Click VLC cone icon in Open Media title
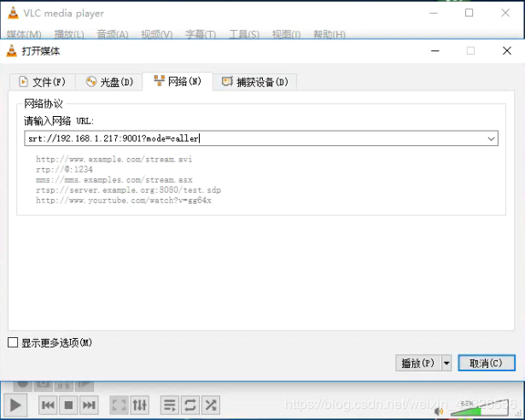 11,51
